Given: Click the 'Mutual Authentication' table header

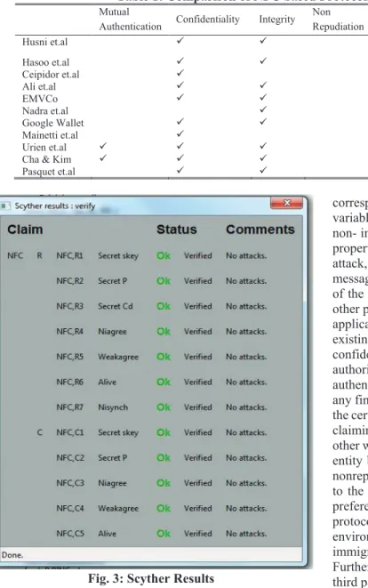Looking at the screenshot, I should [130, 19].
